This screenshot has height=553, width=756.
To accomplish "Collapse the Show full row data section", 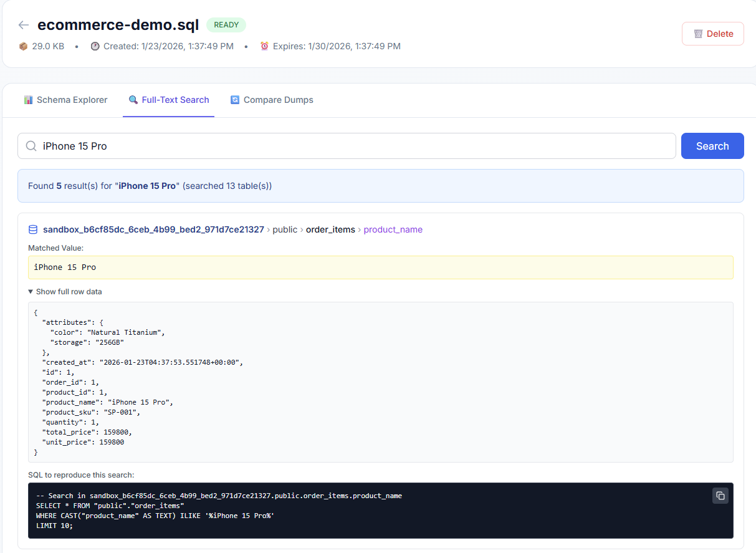I will (x=65, y=292).
